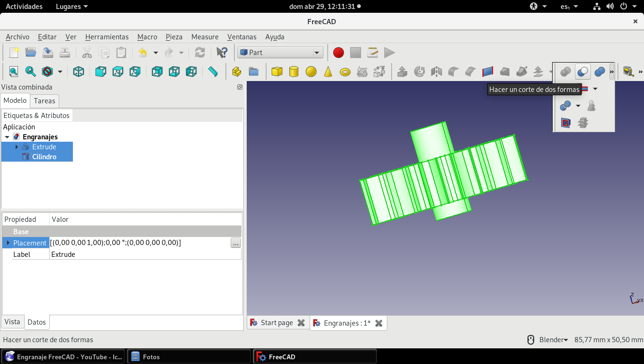The height and width of the screenshot is (364, 644).
Task: Open the Part workbench selector
Action: 280,53
